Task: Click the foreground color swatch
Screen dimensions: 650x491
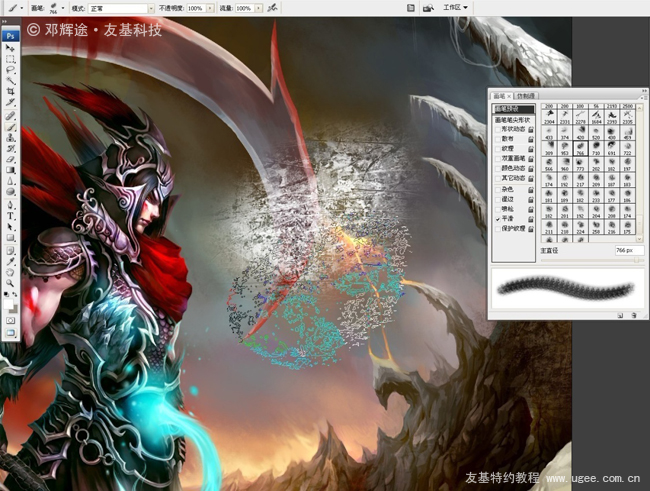Action: point(9,305)
